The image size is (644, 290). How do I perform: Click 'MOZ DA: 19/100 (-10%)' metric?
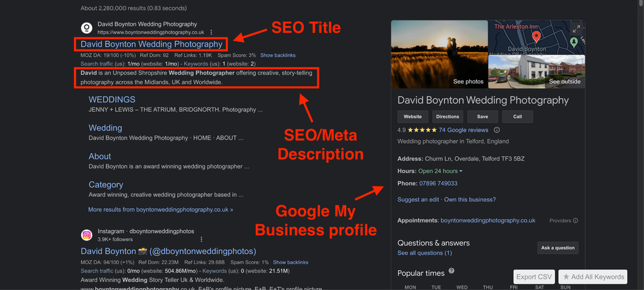109,55
